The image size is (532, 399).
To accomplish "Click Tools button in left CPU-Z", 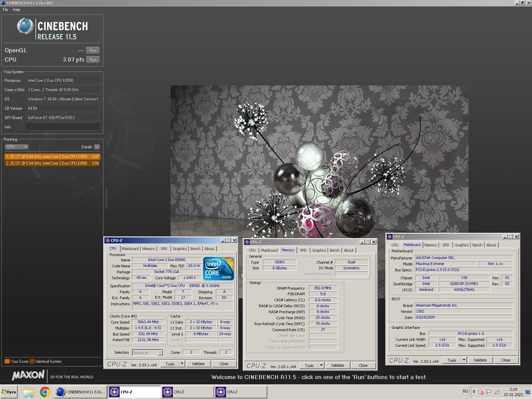I will 170,364.
